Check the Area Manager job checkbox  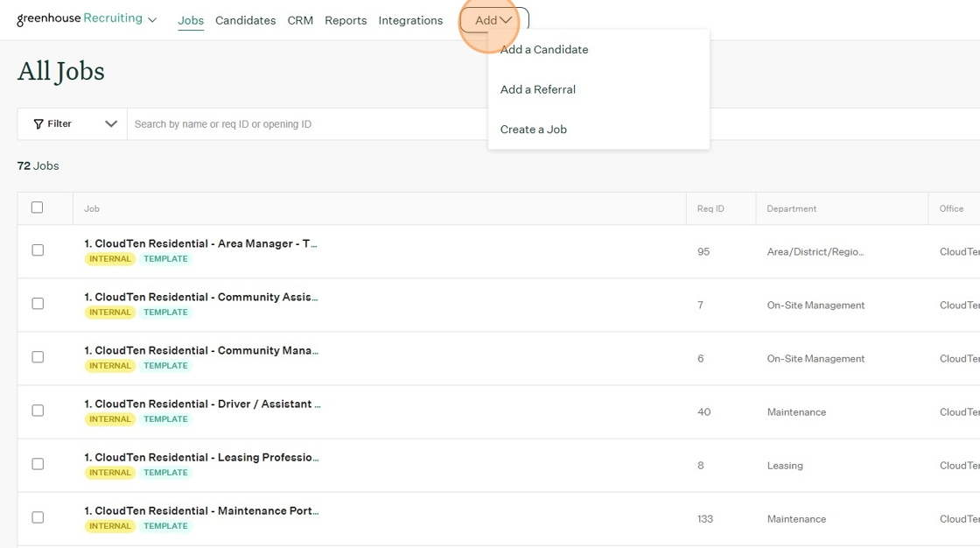pos(38,250)
